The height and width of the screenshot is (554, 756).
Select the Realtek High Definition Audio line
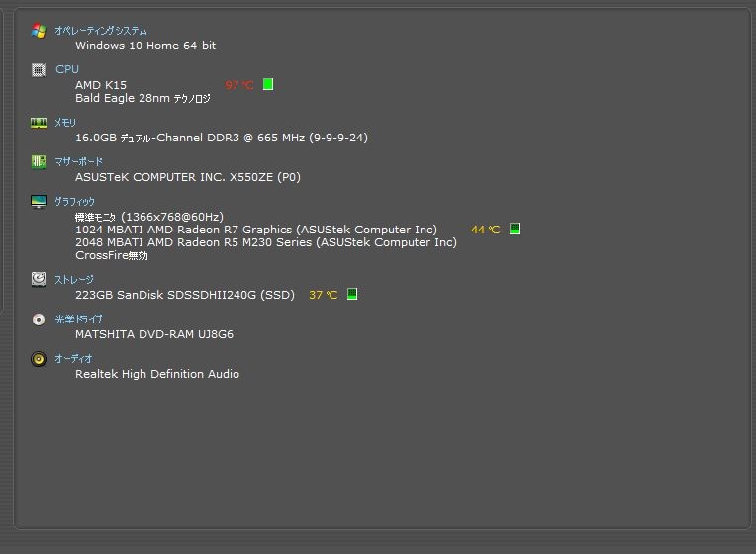pos(157,374)
